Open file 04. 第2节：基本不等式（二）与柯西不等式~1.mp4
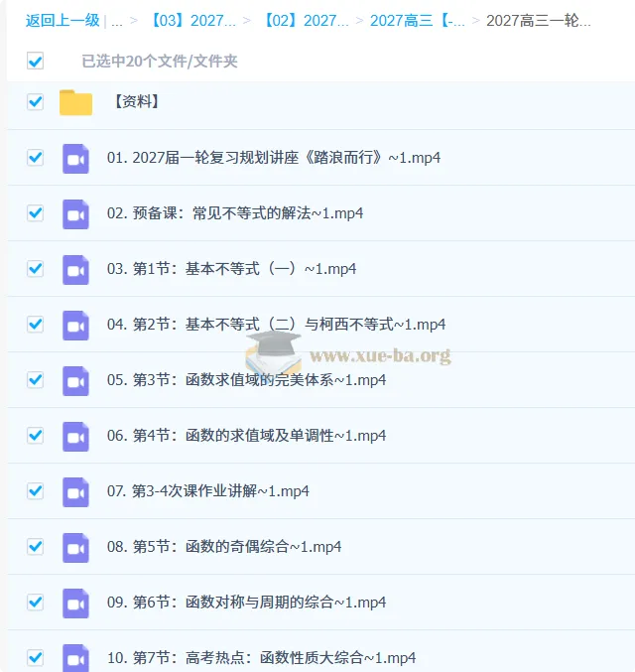The height and width of the screenshot is (672, 635). 277,325
